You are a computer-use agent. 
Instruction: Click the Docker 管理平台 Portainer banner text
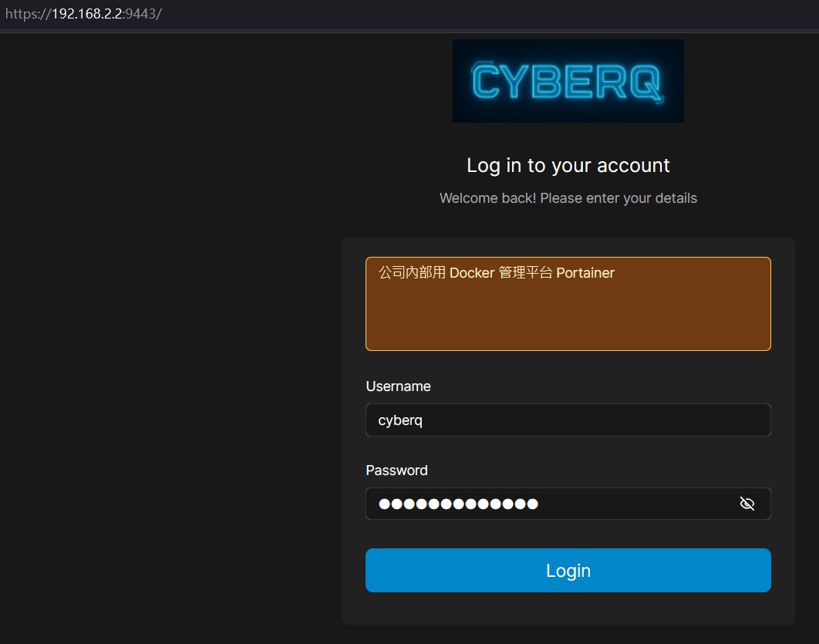coord(496,273)
